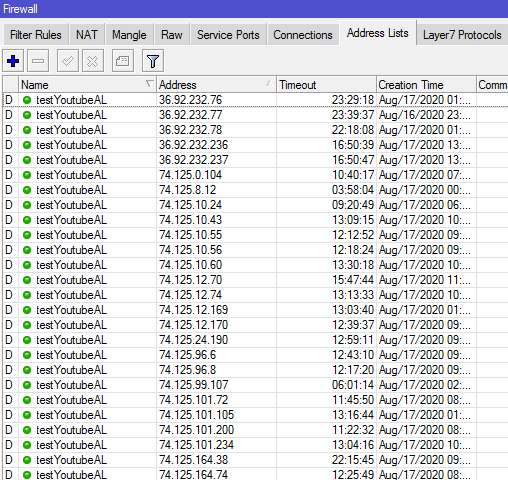Click the green status dot for 74.125.10.24

coord(27,205)
